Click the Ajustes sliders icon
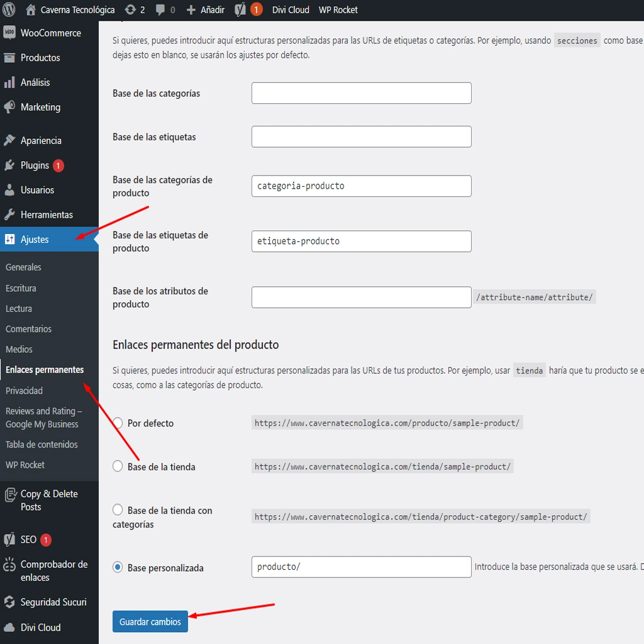 (9, 239)
